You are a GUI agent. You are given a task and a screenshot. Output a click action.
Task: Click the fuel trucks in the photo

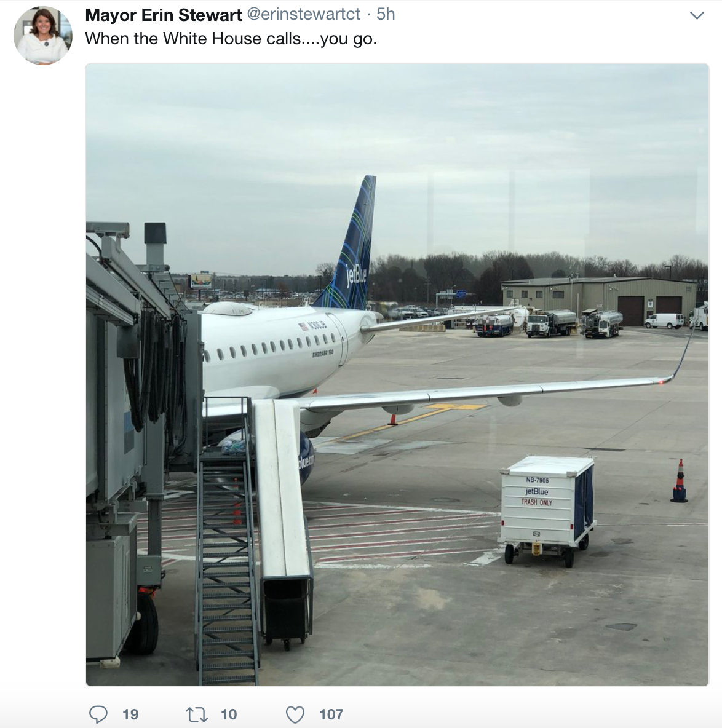pos(549,323)
